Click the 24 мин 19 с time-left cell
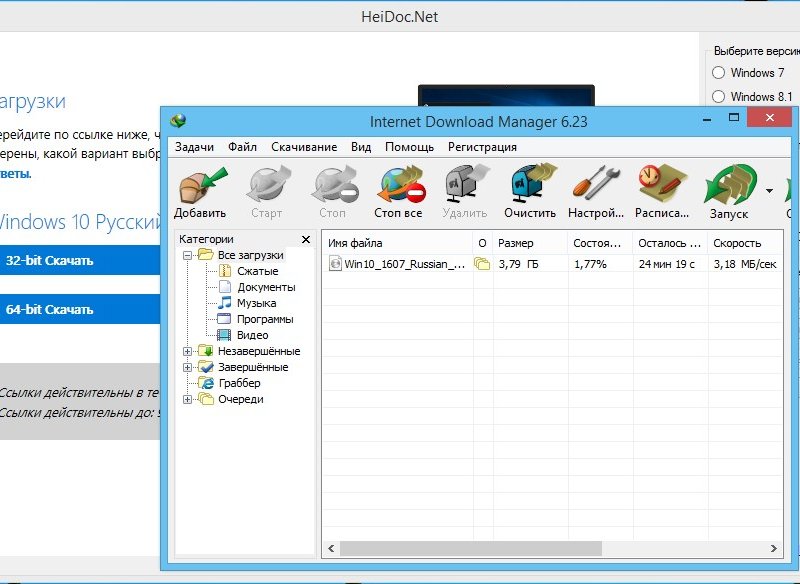 tap(666, 264)
